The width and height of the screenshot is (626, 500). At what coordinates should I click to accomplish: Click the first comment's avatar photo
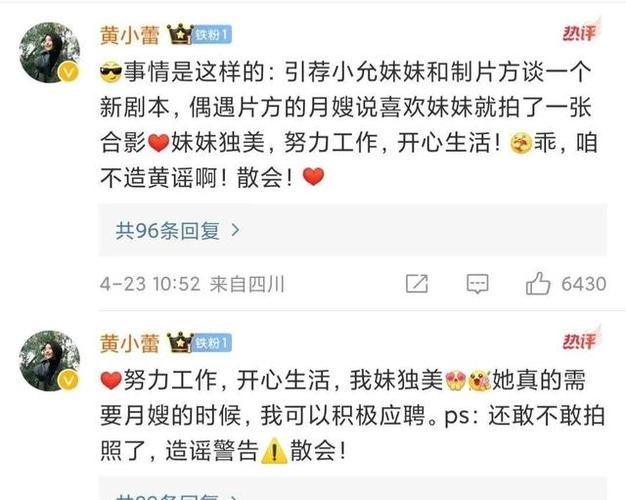click(50, 52)
